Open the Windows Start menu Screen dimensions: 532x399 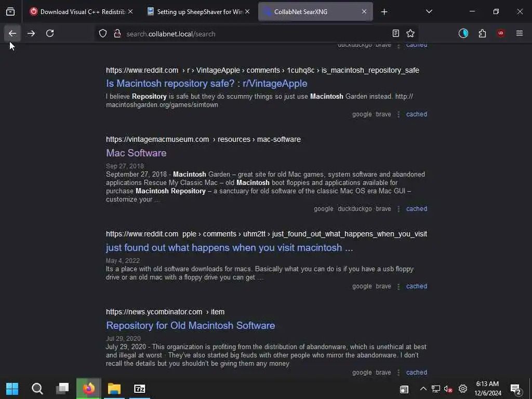12,389
